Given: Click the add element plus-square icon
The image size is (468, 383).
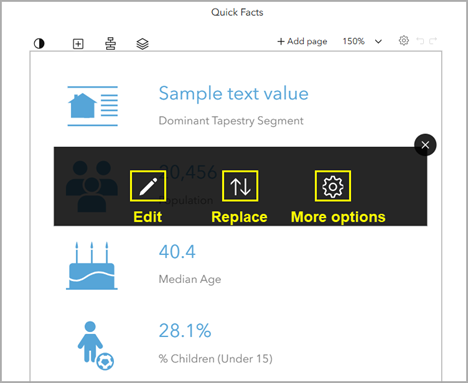Looking at the screenshot, I should [78, 44].
